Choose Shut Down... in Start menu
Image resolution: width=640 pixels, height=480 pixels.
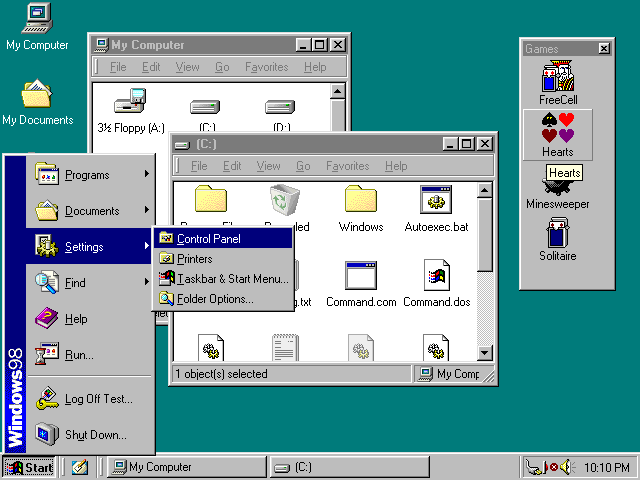point(91,434)
